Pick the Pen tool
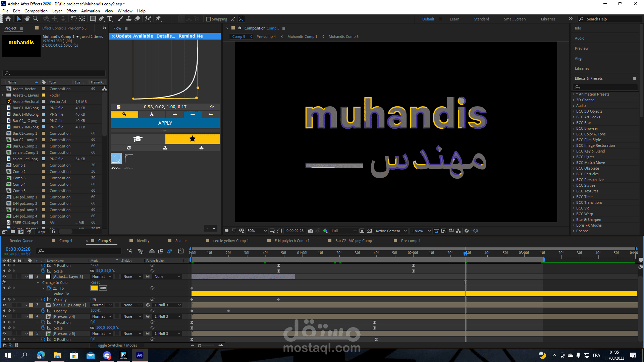Screen dimensions: 644x362 pos(101,19)
